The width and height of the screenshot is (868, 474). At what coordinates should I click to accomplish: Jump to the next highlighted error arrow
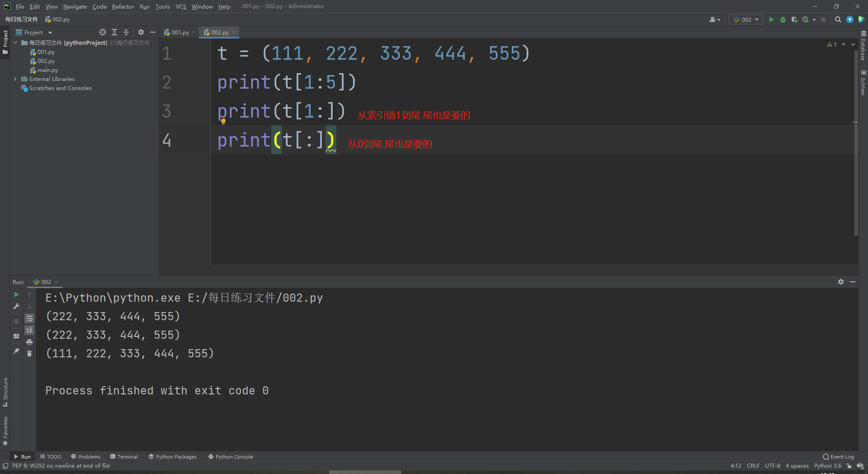(x=853, y=44)
